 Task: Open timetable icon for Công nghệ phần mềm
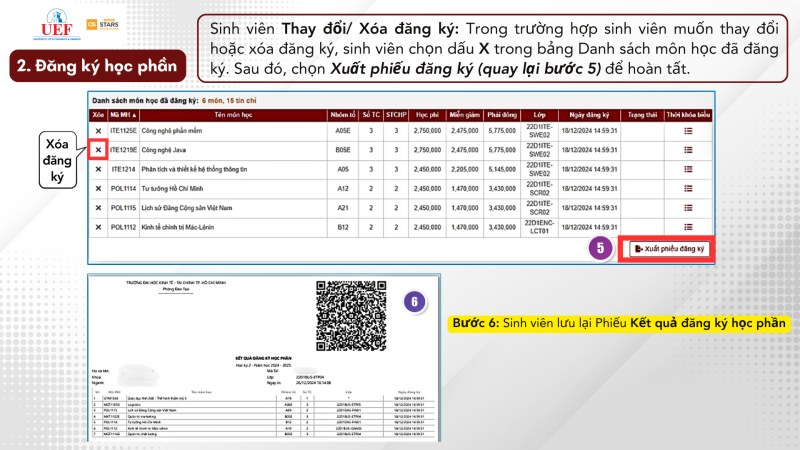(x=688, y=131)
